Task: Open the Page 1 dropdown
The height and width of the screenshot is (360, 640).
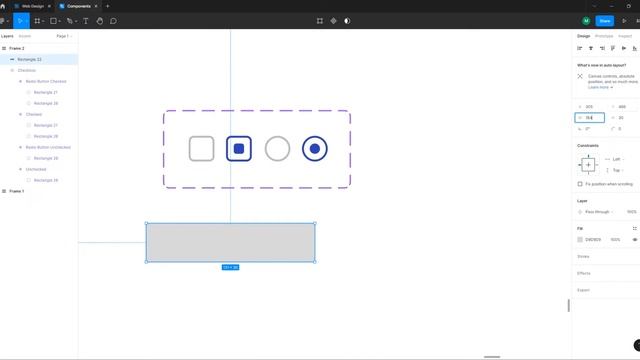Action: click(x=64, y=36)
